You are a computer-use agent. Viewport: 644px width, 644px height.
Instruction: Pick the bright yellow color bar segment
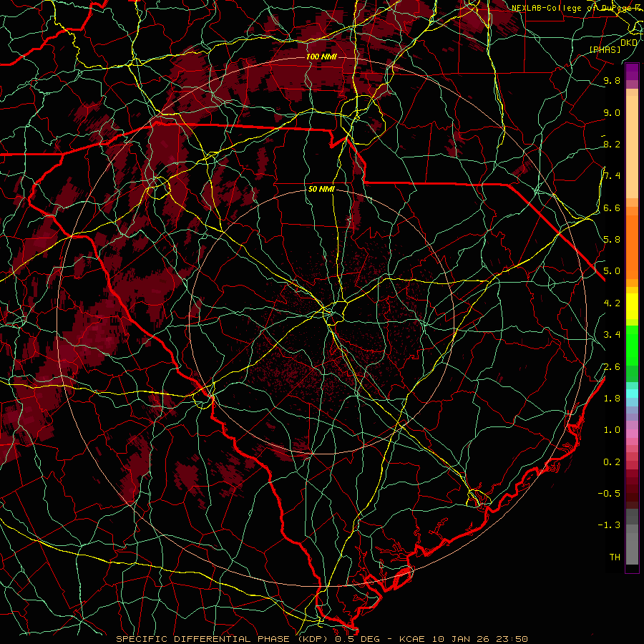point(632,306)
